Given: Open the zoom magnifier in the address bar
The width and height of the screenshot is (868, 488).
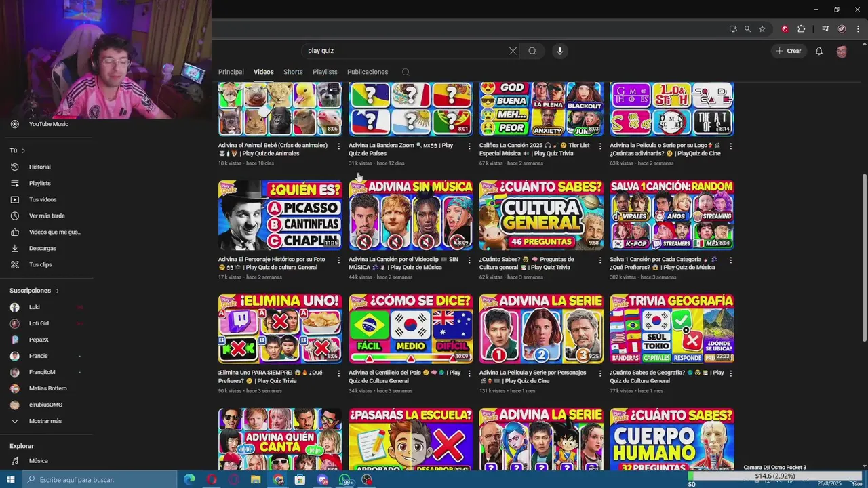Looking at the screenshot, I should point(747,29).
